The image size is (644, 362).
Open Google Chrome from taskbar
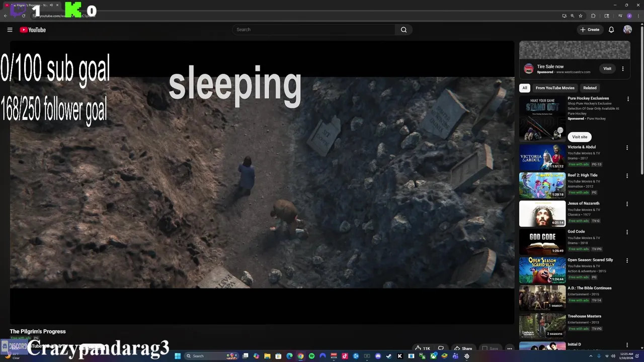point(300,356)
